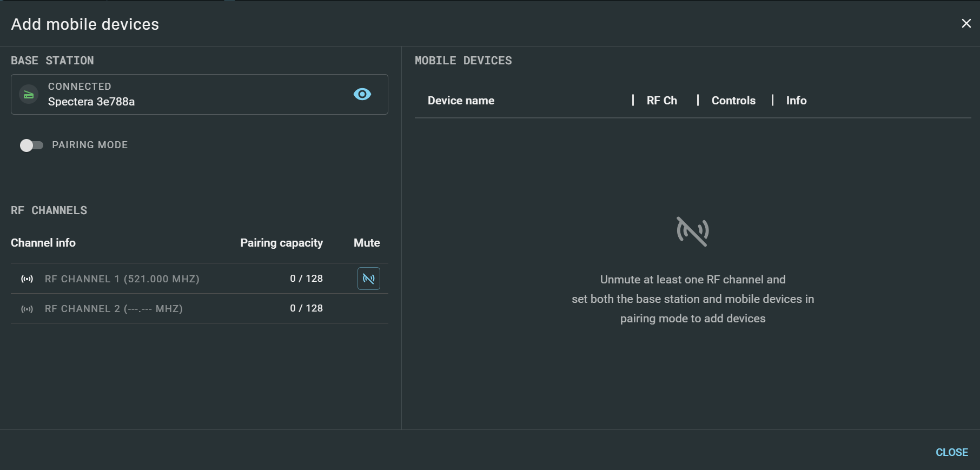
Task: Click the RF Channel 2 signal icon
Action: pos(27,309)
